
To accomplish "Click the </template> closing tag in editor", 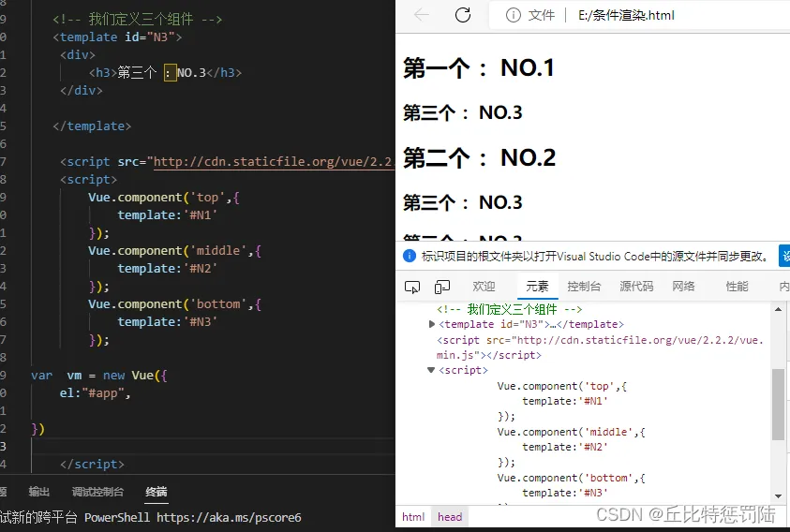I will [92, 126].
